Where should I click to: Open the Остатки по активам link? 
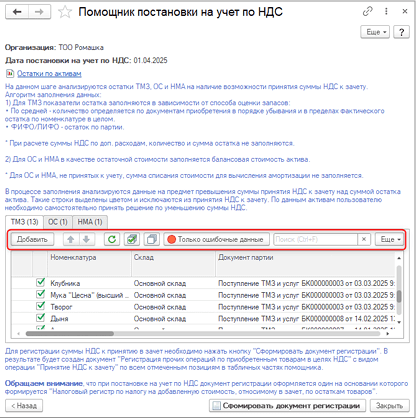(49, 74)
